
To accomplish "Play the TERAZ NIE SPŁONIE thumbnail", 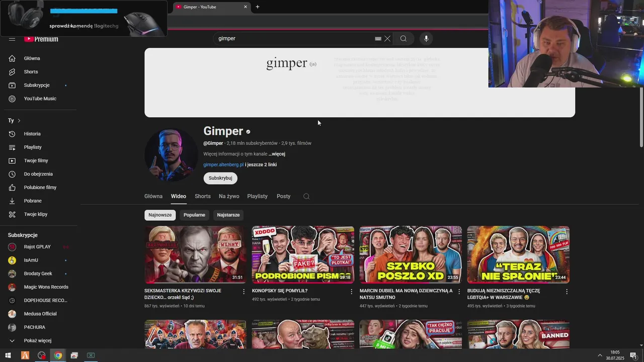I will click(518, 254).
